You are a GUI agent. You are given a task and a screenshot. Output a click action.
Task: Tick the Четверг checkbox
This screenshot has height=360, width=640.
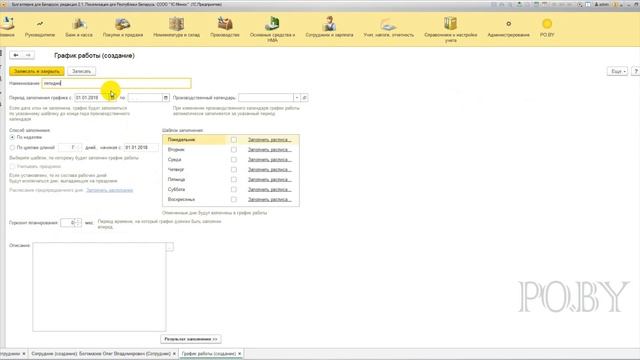[x=233, y=169]
